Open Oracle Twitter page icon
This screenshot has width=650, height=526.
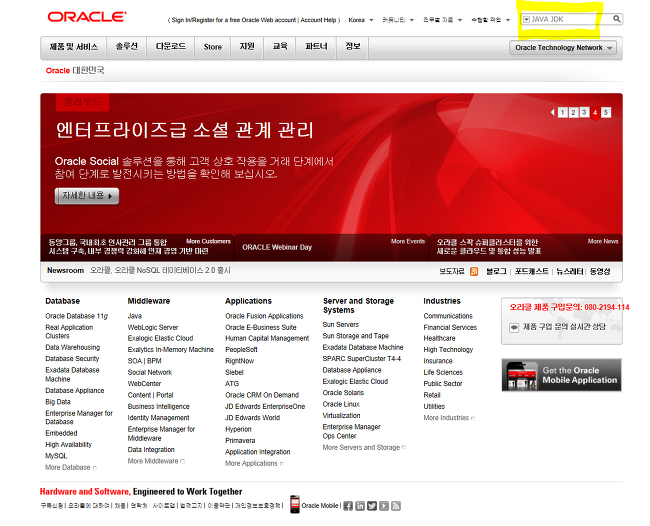tap(372, 506)
